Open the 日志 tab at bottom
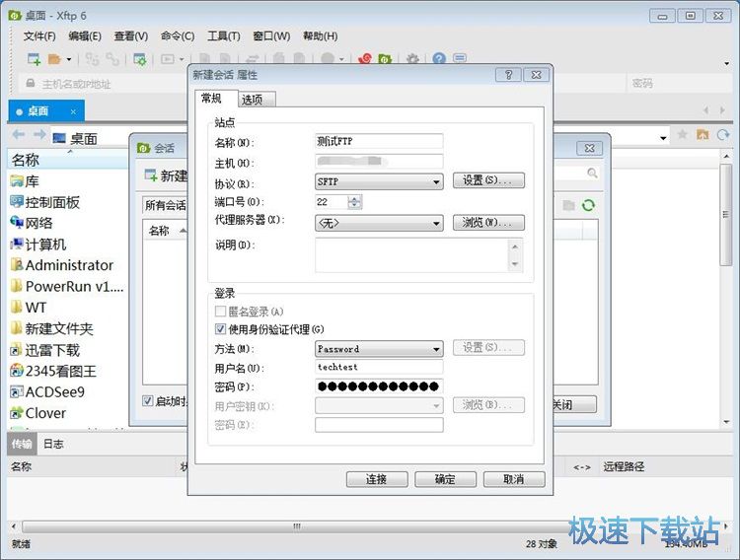Viewport: 740px width, 560px height. [53, 444]
